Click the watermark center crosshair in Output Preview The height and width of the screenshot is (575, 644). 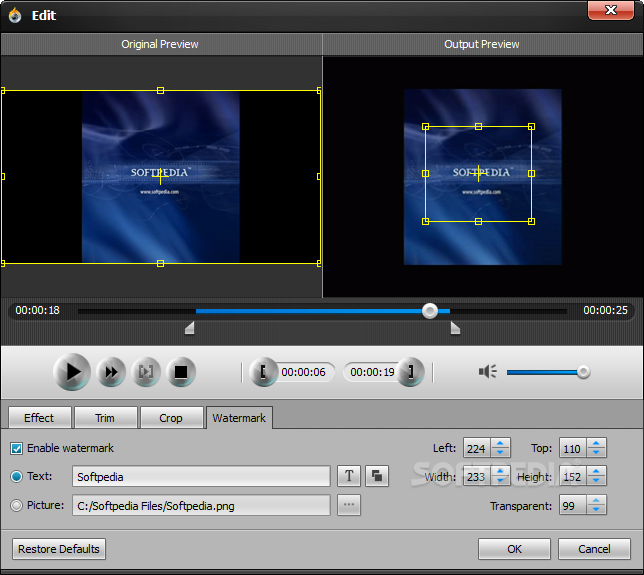point(478,173)
